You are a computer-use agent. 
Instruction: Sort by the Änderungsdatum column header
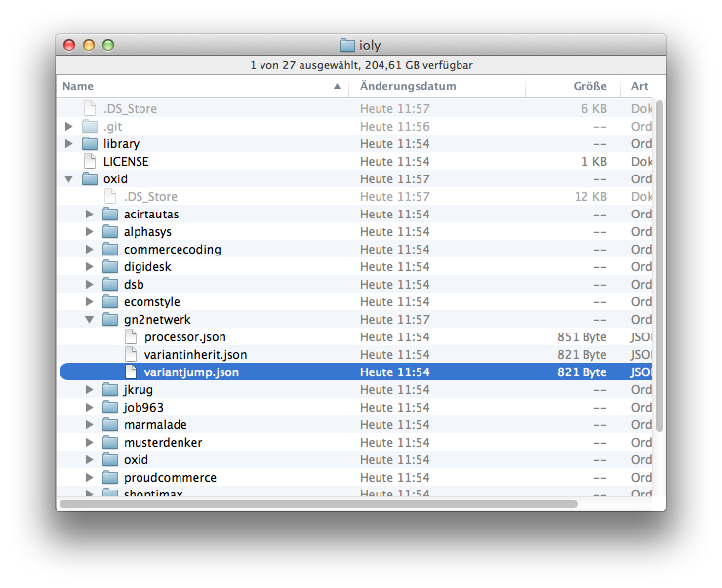click(437, 86)
